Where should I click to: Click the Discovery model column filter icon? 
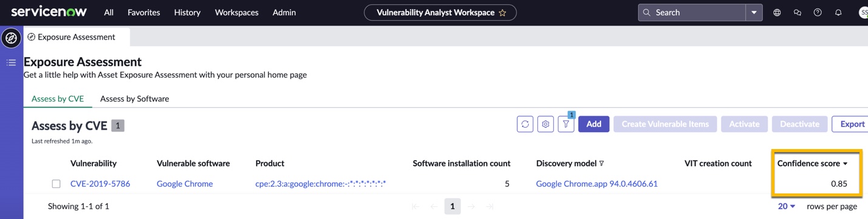click(x=602, y=163)
